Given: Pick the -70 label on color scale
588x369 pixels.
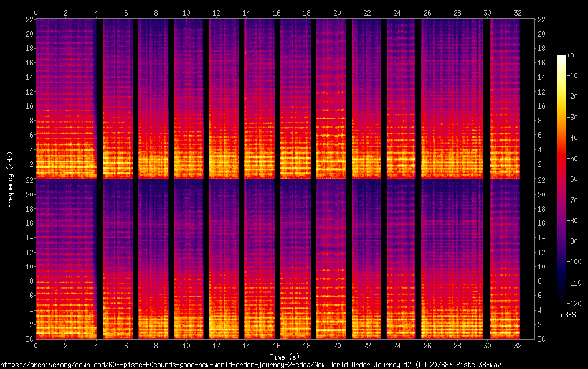Looking at the screenshot, I should coord(572,200).
